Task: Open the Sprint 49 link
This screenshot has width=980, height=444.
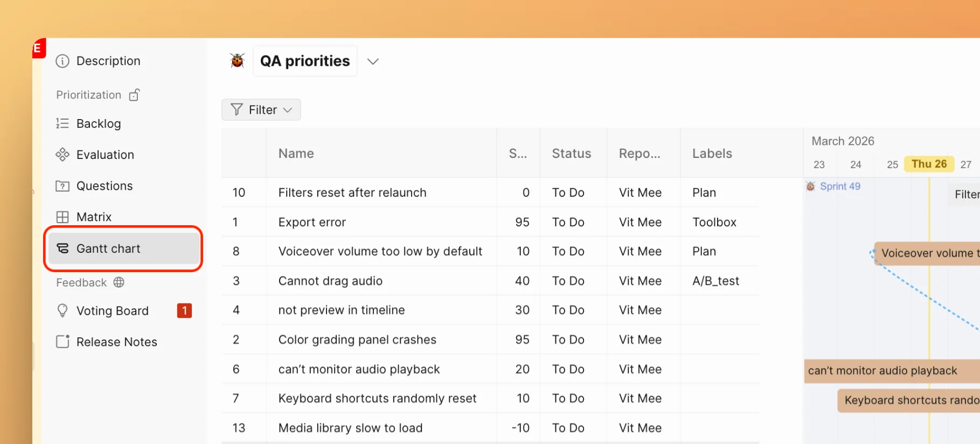Action: pyautogui.click(x=839, y=186)
